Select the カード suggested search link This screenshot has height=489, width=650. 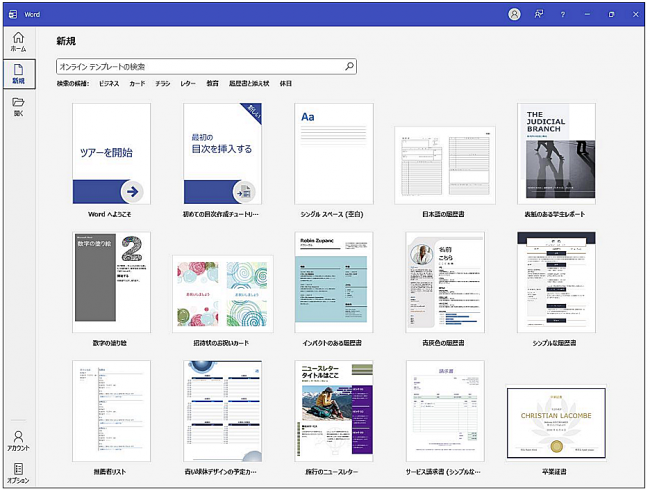[x=137, y=84]
